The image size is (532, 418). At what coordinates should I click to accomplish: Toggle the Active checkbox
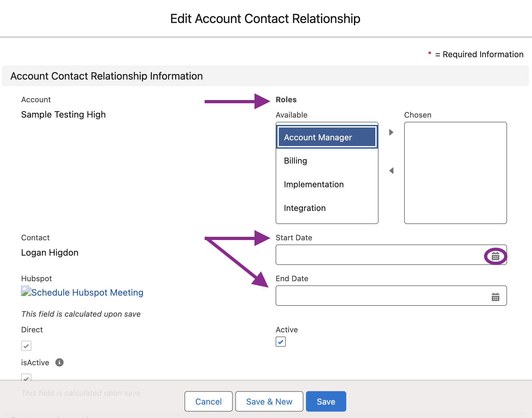point(281,342)
